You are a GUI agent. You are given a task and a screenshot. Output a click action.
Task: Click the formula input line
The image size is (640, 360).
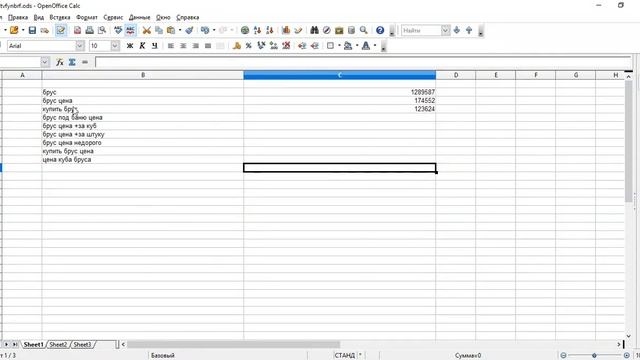tap(363, 62)
